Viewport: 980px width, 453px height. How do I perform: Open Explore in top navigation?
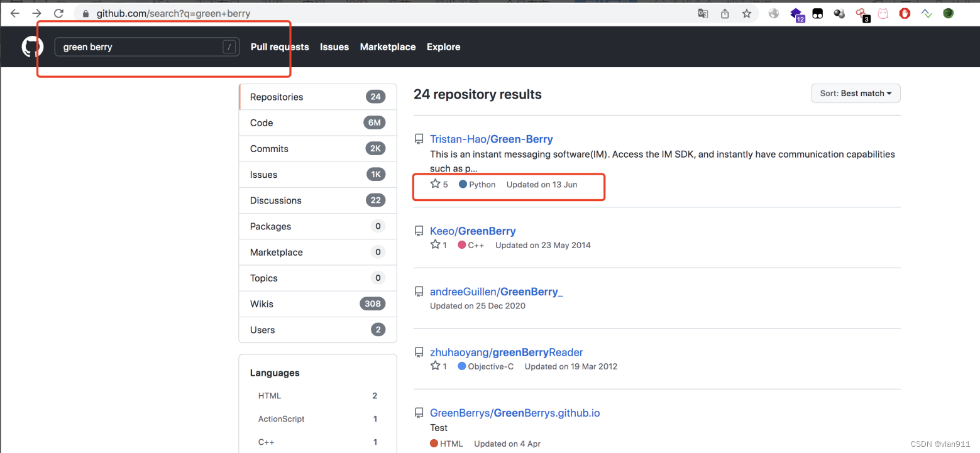coord(443,47)
